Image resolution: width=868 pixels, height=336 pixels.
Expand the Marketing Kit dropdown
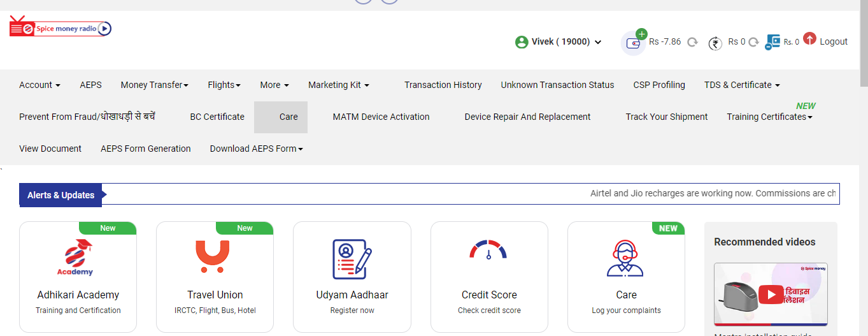tap(339, 85)
